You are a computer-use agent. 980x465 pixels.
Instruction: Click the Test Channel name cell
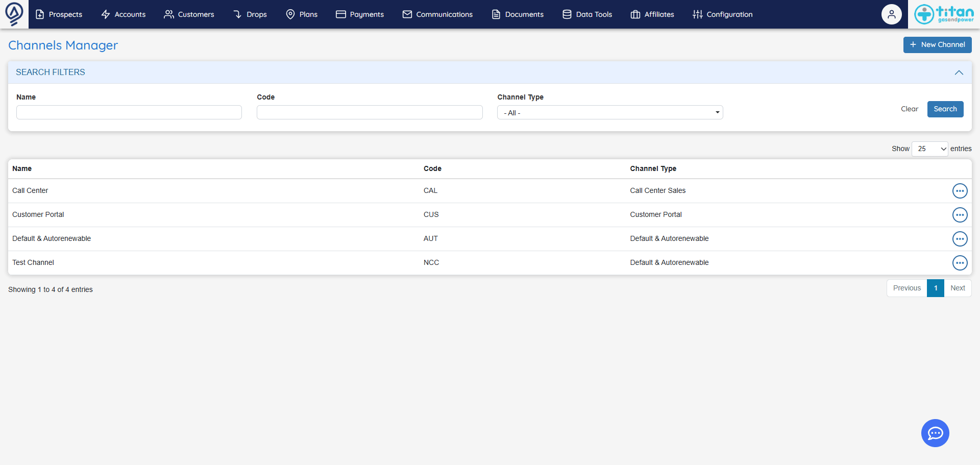coord(33,262)
